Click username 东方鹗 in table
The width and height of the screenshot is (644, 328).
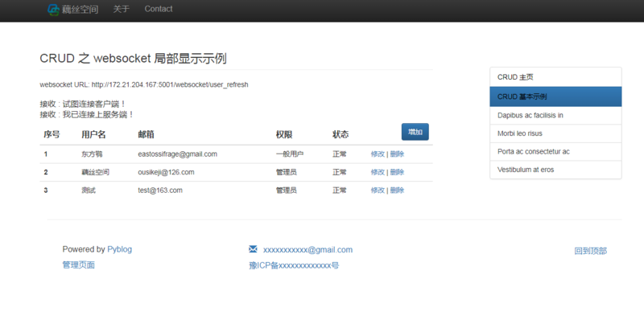tap(92, 154)
